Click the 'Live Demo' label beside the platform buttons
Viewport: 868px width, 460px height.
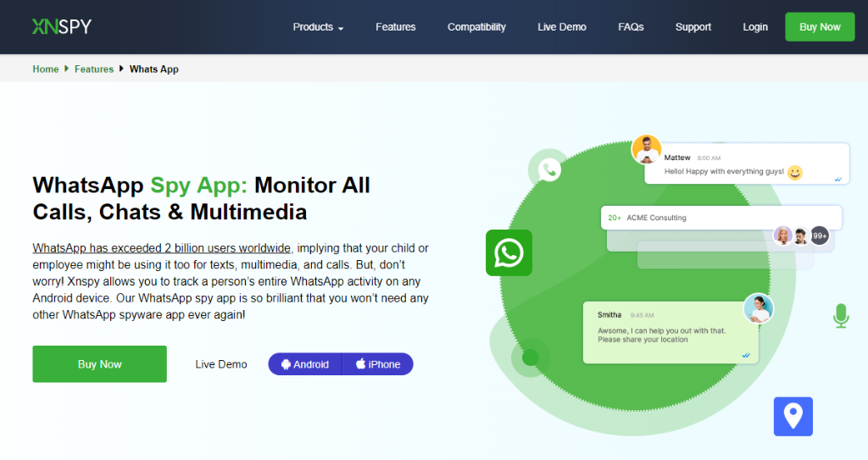[x=221, y=364]
